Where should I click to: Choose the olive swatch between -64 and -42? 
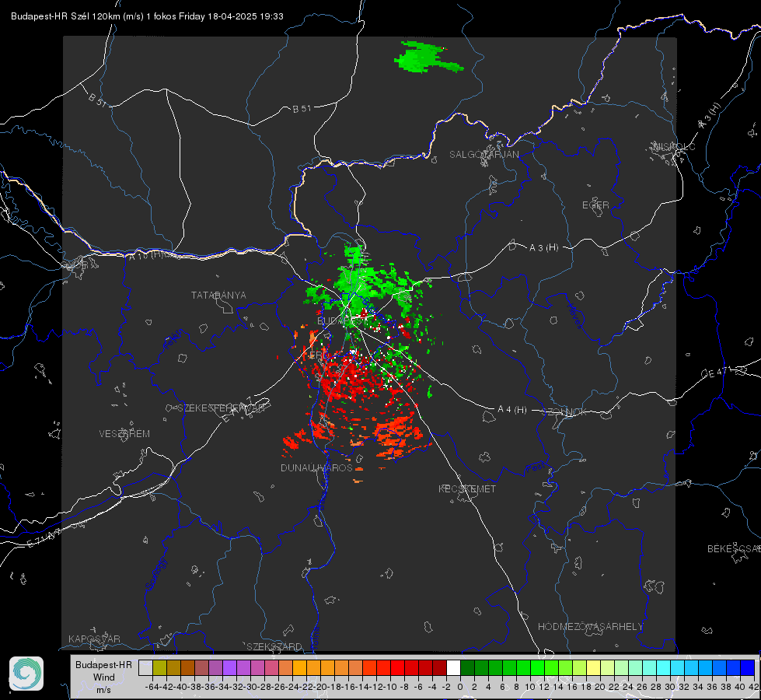coord(159,667)
